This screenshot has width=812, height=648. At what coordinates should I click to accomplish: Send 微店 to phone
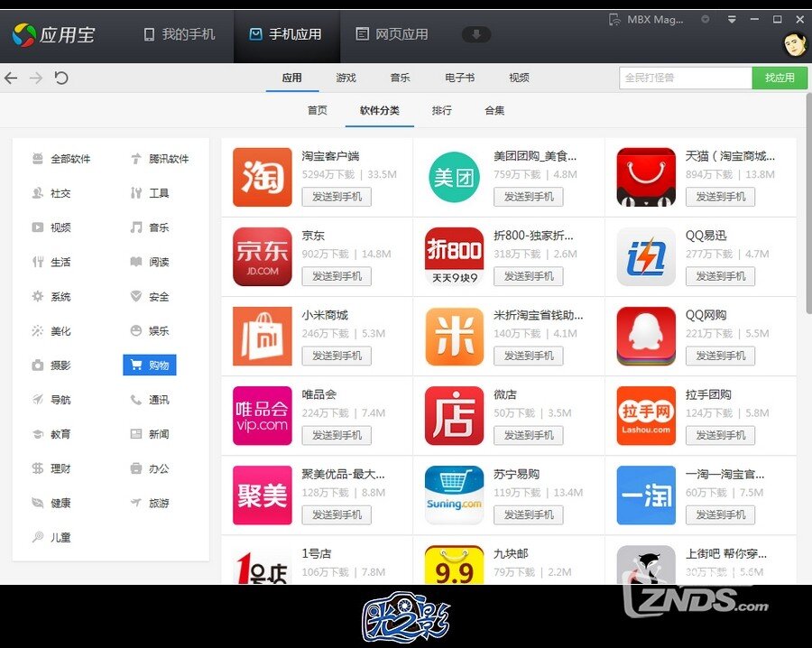tap(528, 435)
